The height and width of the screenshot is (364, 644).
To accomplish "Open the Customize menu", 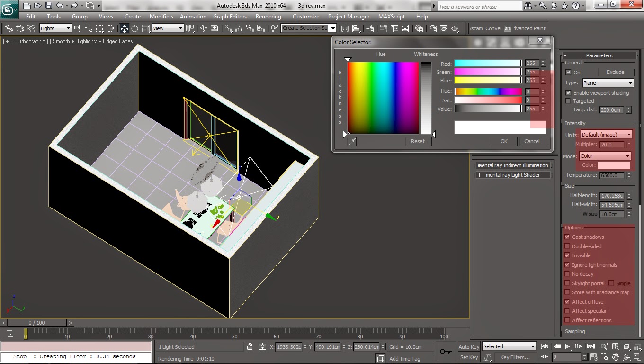I will click(306, 17).
